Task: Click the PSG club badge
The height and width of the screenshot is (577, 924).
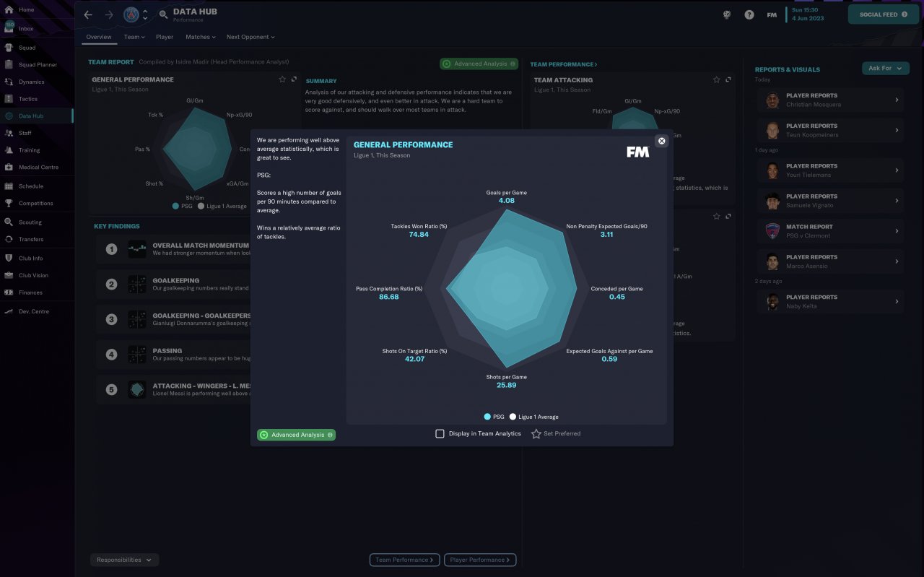Action: pyautogui.click(x=131, y=14)
